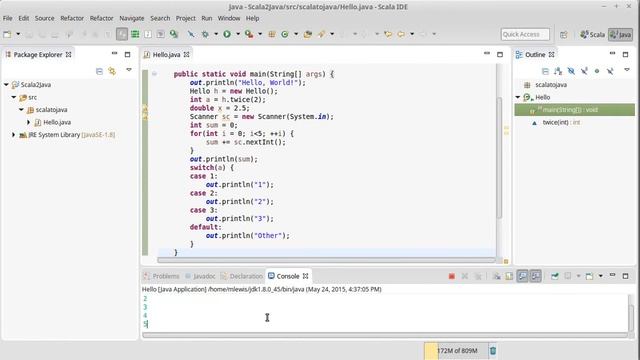Expand the Hello.java tree node
This screenshot has height=360, width=640.
pos(29,122)
